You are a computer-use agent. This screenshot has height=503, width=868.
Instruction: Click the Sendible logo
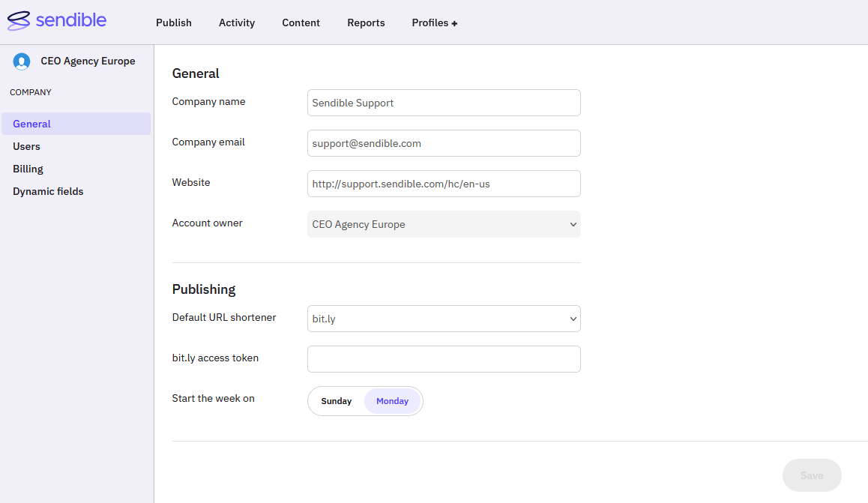point(56,20)
